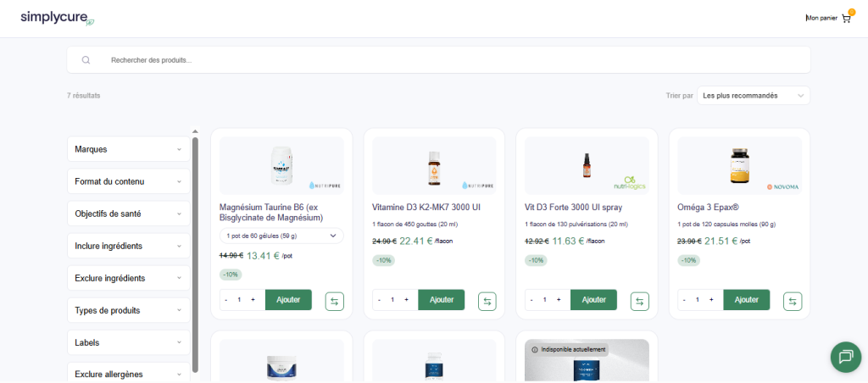Screen dimensions: 868x383
Task: Click the filter sidebar scrollbar
Action: (x=195, y=254)
